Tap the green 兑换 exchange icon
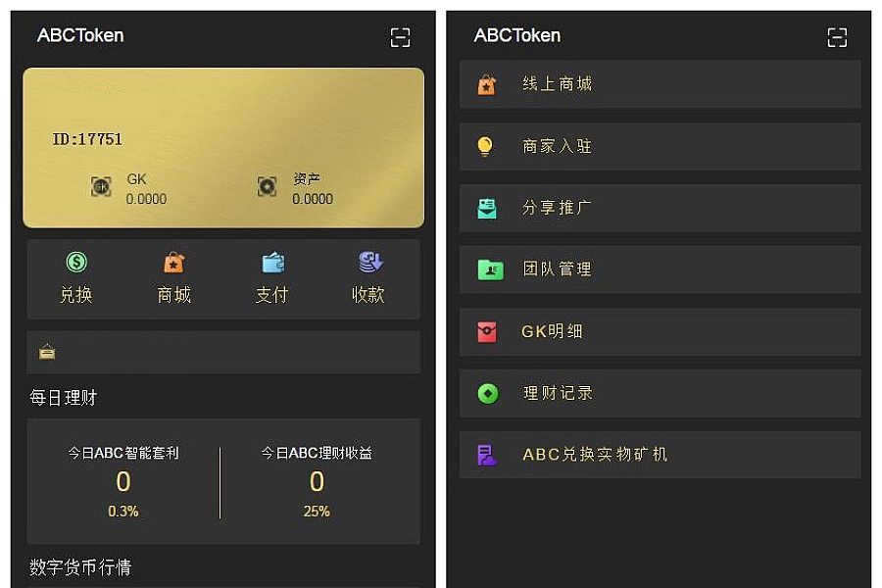The image size is (882, 588). point(76,263)
